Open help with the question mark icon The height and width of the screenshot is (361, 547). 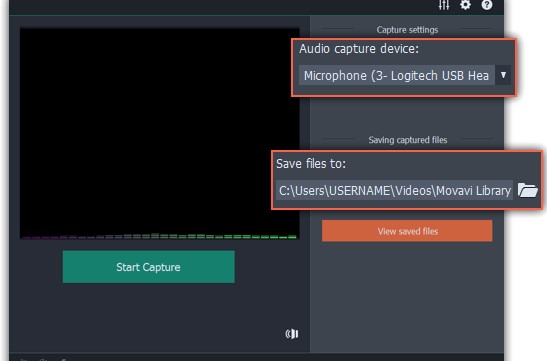tap(487, 5)
